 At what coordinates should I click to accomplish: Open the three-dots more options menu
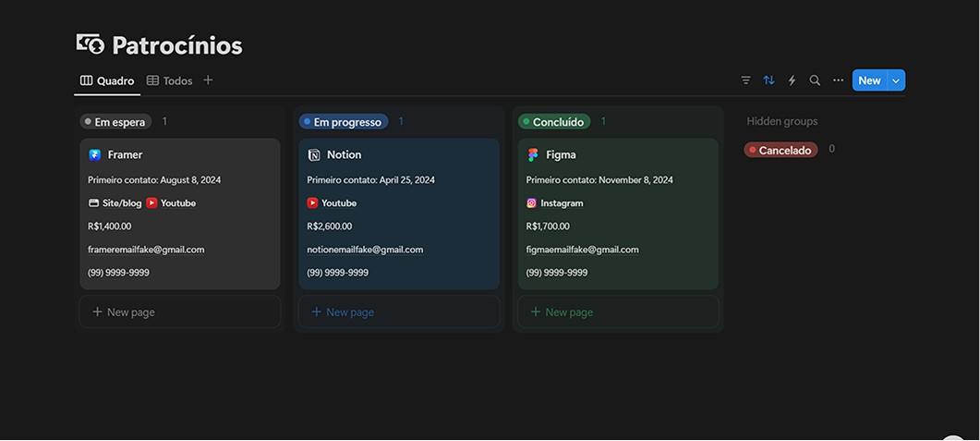(x=838, y=80)
